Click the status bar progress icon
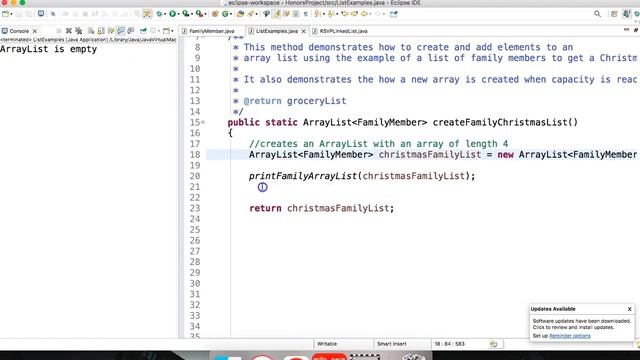 493,344
